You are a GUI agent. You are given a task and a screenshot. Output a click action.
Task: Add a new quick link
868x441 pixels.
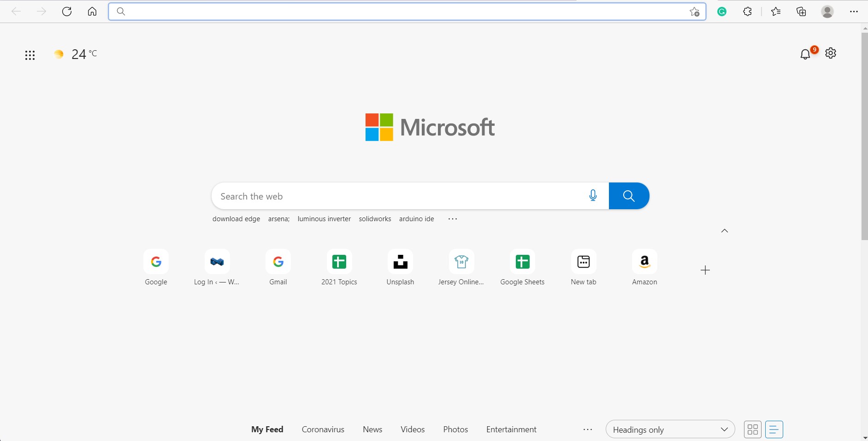point(705,270)
